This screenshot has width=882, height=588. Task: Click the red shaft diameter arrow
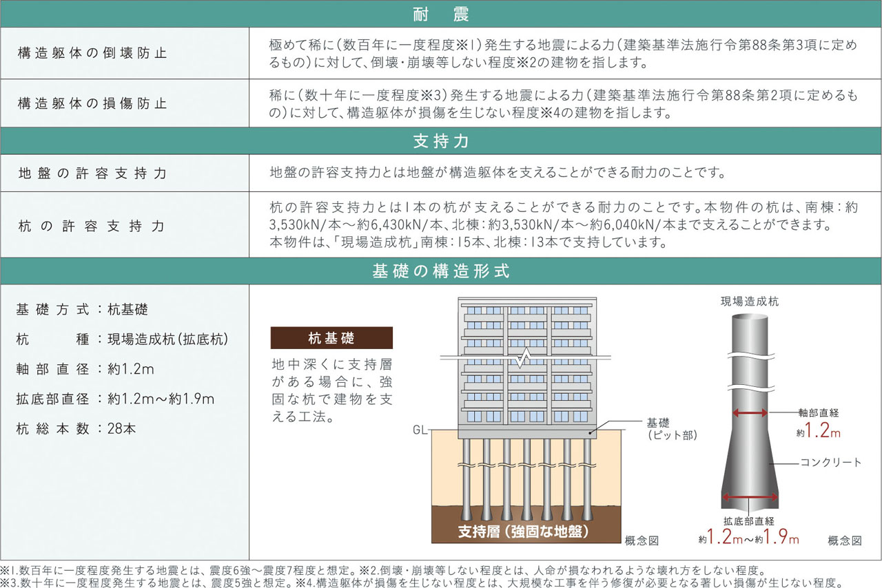[x=750, y=413]
